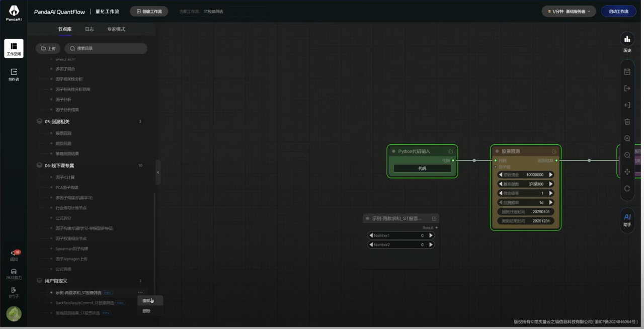Click the 创建工作流 button
Viewport: 644px width, 329px height.
point(149,11)
